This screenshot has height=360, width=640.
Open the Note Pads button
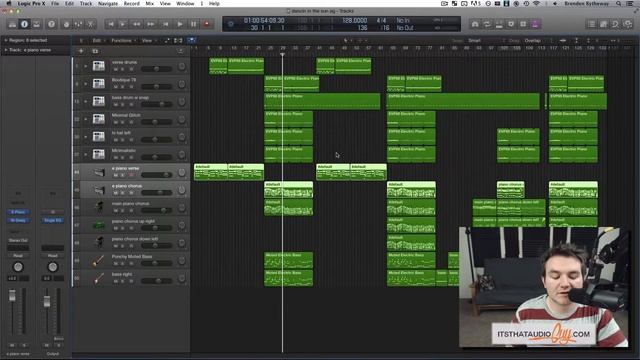tap(603, 24)
